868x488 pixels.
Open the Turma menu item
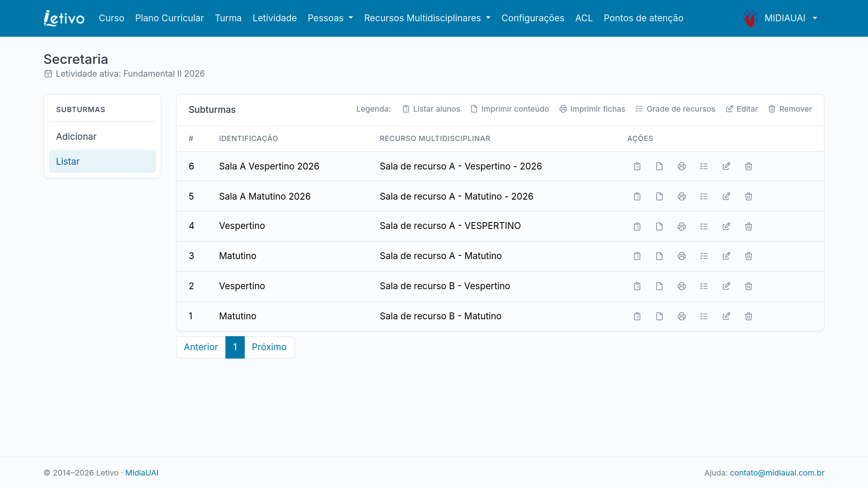[228, 18]
